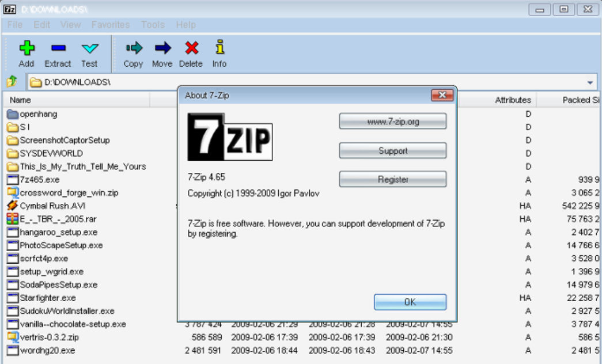The height and width of the screenshot is (364, 602).
Task: Click the www.7-zip.org button
Action: 393,122
